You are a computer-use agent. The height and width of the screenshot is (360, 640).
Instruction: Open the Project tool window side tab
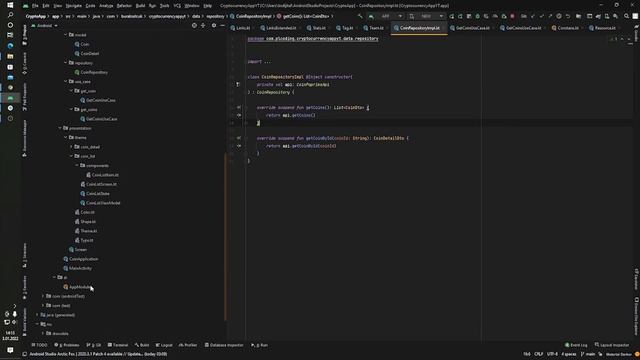(x=25, y=35)
